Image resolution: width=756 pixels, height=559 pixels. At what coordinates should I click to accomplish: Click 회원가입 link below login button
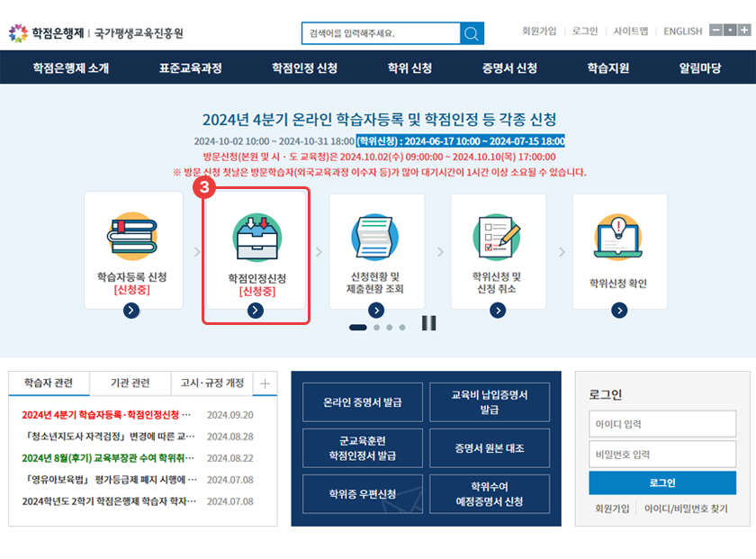click(x=612, y=509)
